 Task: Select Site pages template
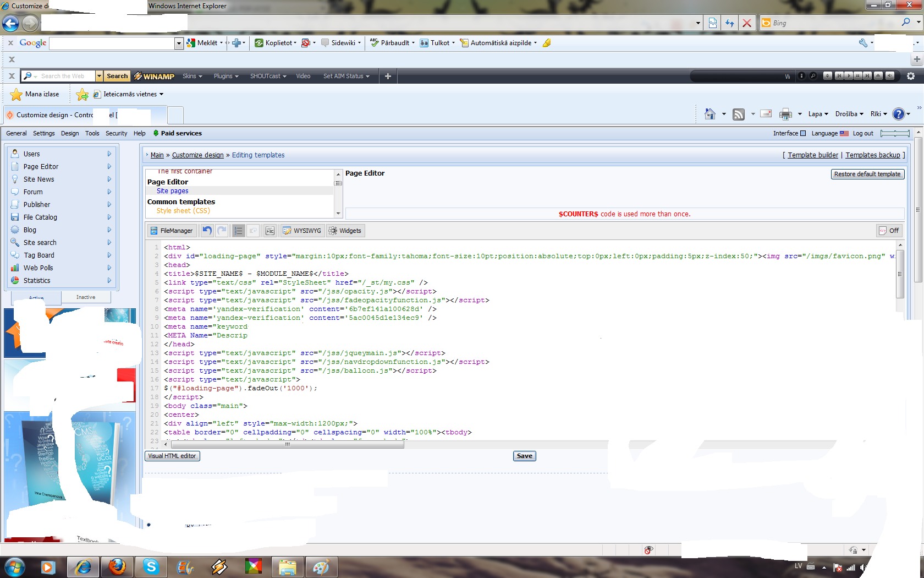coord(172,191)
